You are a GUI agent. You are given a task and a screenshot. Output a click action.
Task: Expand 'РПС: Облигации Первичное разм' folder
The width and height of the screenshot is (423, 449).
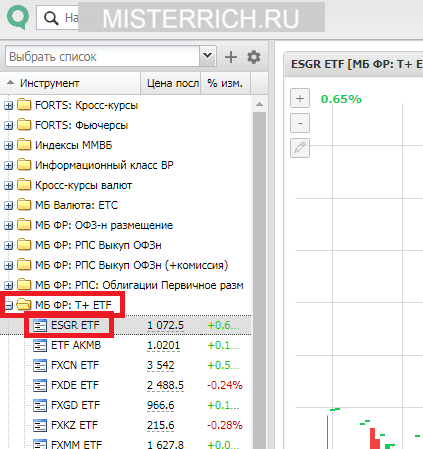8,286
